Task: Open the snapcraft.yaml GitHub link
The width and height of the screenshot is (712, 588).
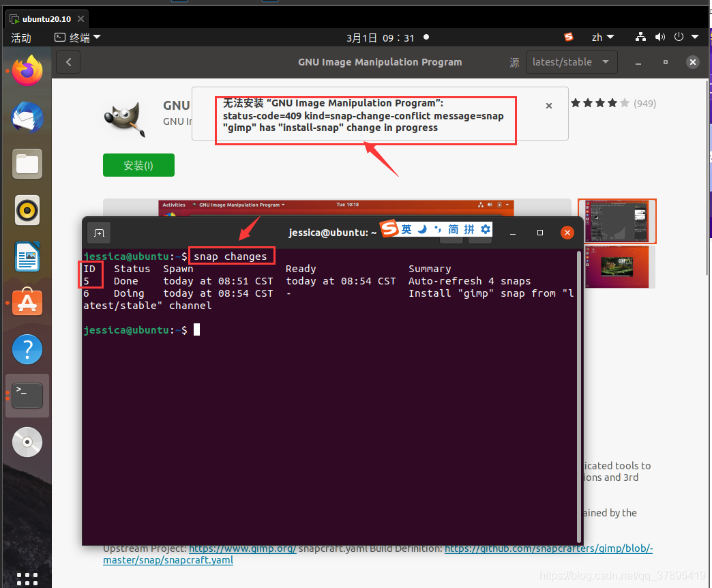Action: point(378,554)
